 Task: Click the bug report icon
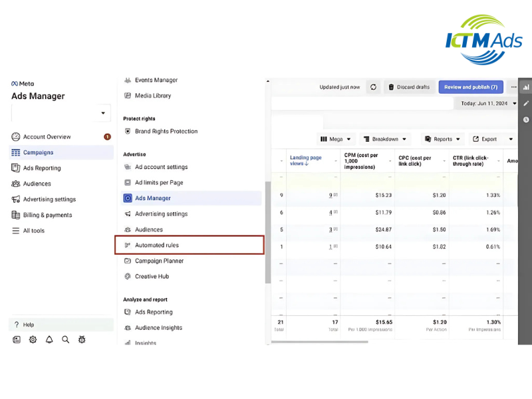point(82,340)
